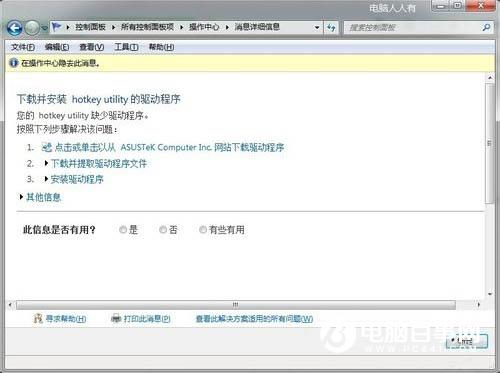Expand arrow after 所有控制面板项 breadcrumb

pos(182,27)
